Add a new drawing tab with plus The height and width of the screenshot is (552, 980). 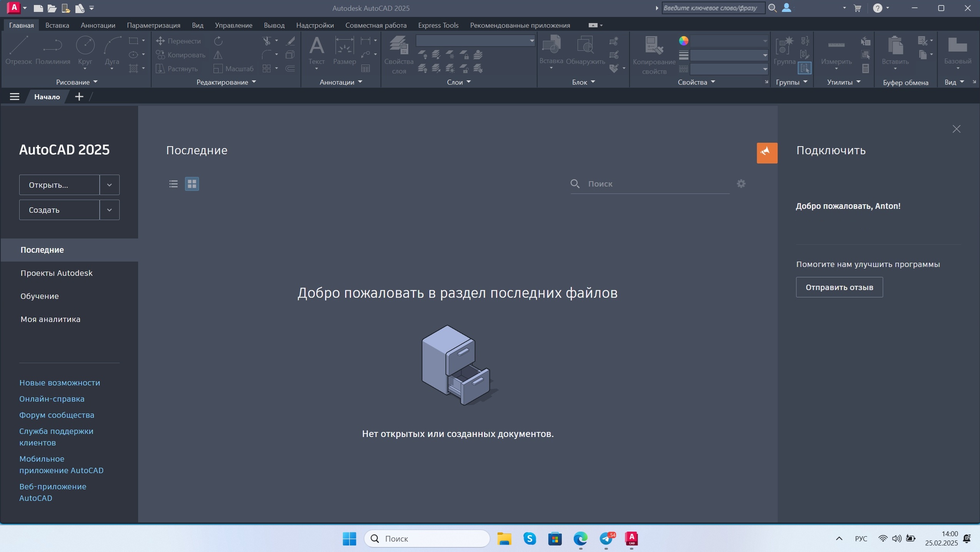coord(79,97)
